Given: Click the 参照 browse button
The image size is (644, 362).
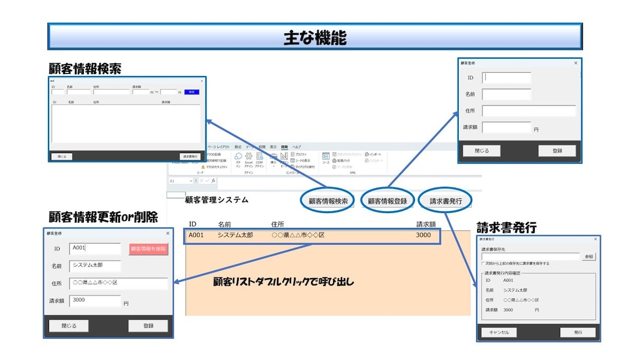Looking at the screenshot, I should point(589,256).
